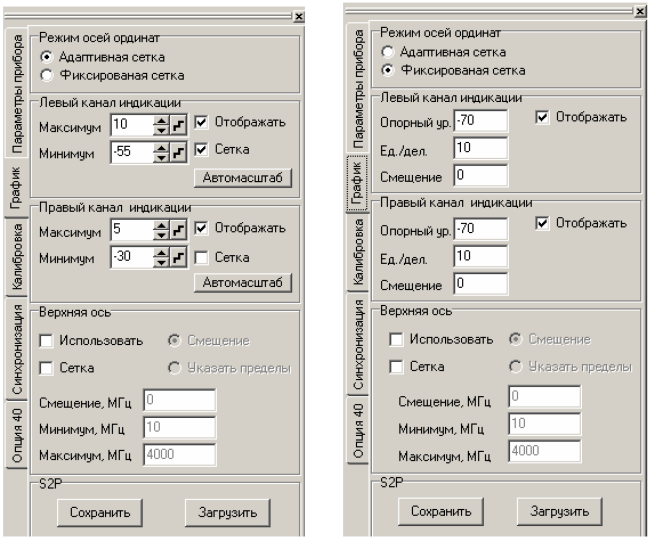Viewport: 649px width, 538px height.
Task: Enable Сетка checkbox for right channel
Action: click(201, 257)
